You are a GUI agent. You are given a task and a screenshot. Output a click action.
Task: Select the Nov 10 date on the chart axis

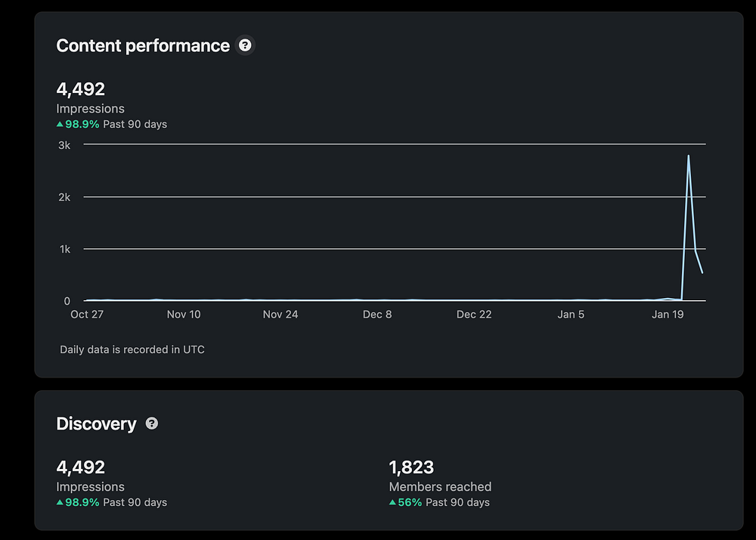(184, 315)
